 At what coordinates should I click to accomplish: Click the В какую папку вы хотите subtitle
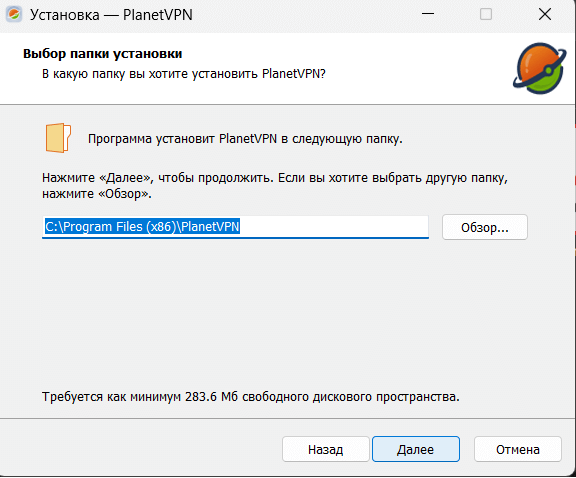[184, 74]
